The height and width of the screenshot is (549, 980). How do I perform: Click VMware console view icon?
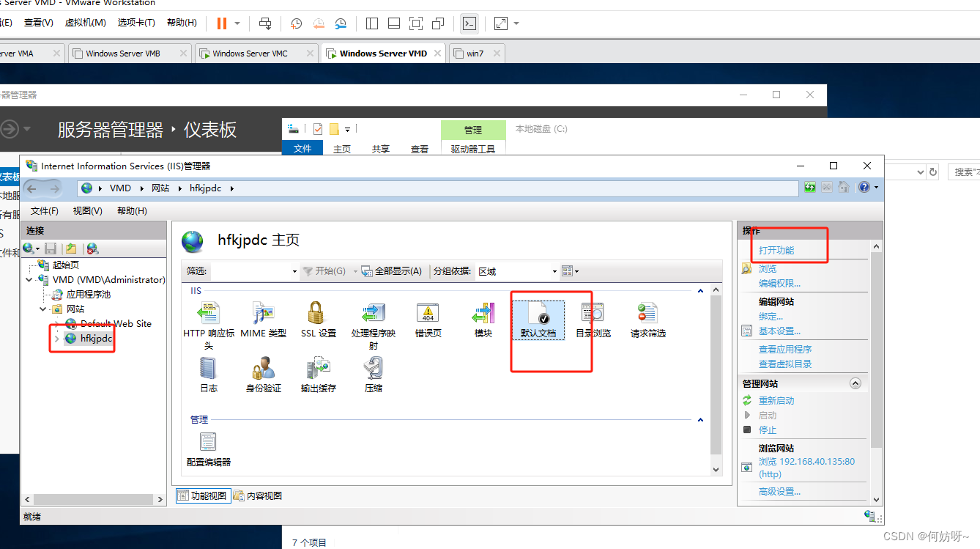[x=469, y=23]
